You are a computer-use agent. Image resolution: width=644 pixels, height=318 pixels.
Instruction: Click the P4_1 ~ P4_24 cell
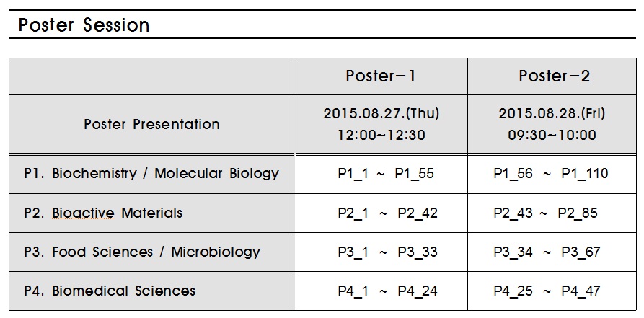coord(387,291)
